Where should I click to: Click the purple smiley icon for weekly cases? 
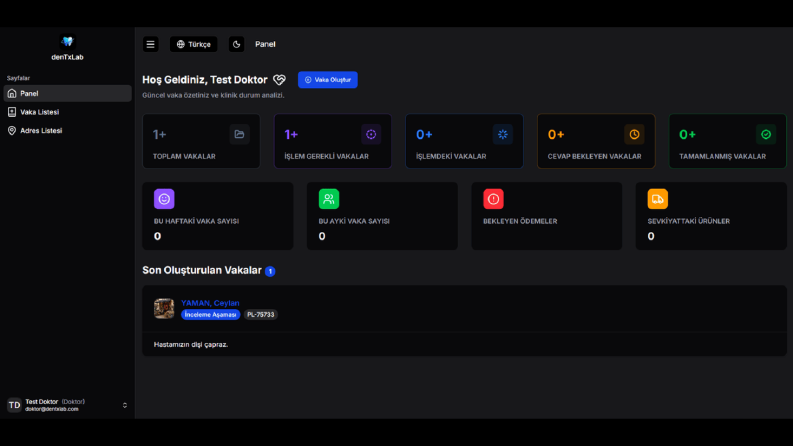click(x=164, y=199)
